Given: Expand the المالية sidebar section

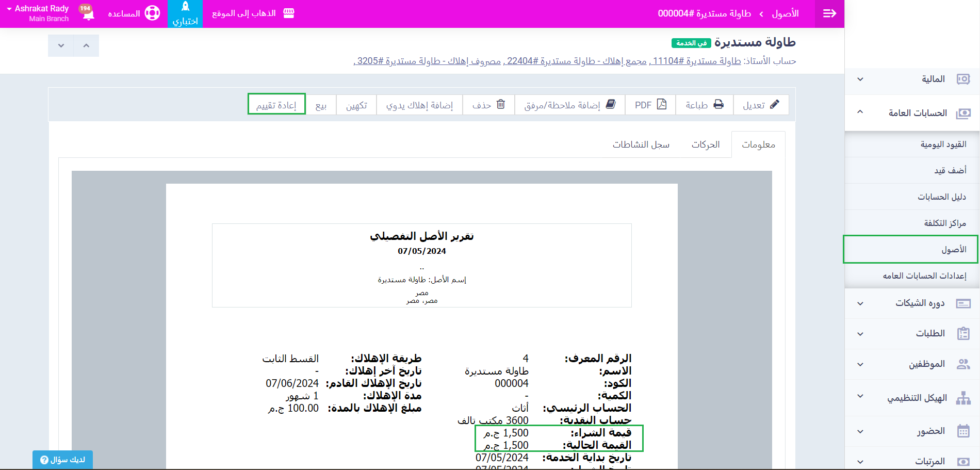Looking at the screenshot, I should click(860, 79).
